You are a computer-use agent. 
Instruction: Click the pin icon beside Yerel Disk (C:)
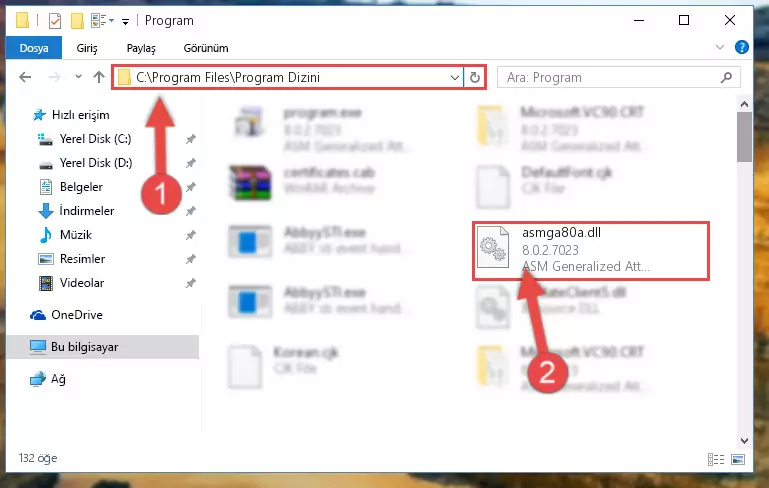coord(191,139)
